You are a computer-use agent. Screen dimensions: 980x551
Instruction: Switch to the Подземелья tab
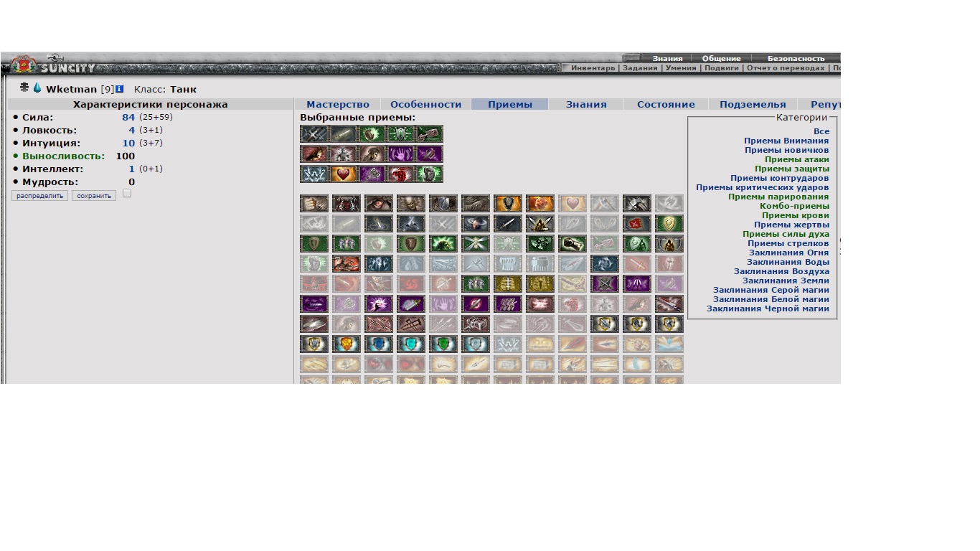[753, 105]
